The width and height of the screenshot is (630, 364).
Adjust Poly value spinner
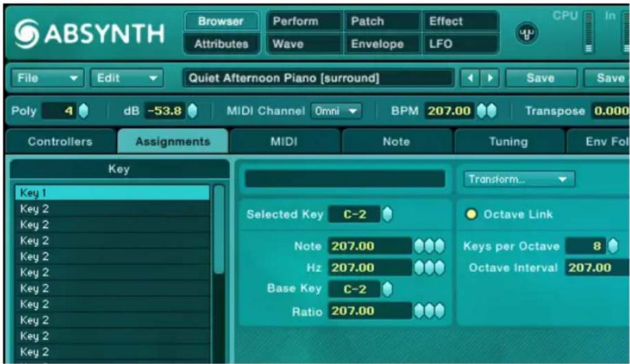[x=84, y=111]
